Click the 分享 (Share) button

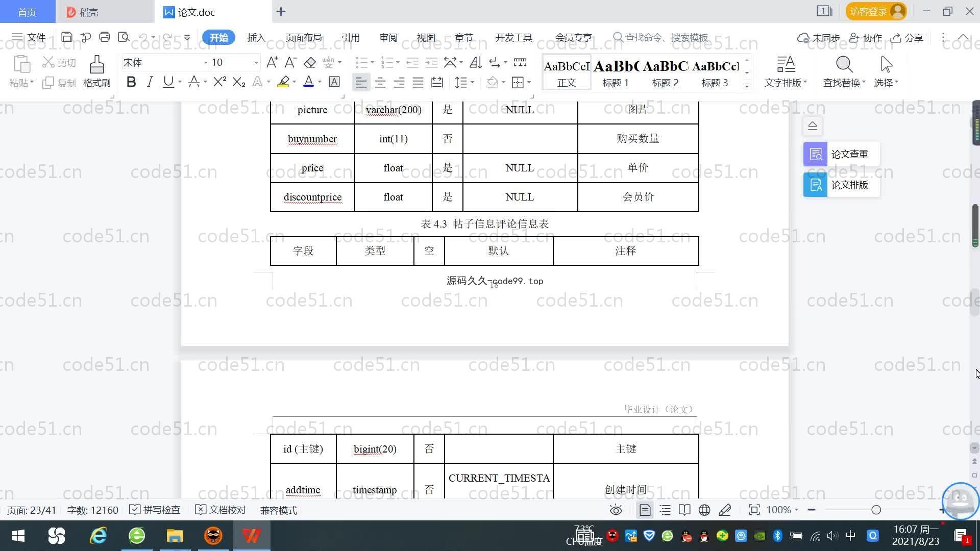coord(907,37)
